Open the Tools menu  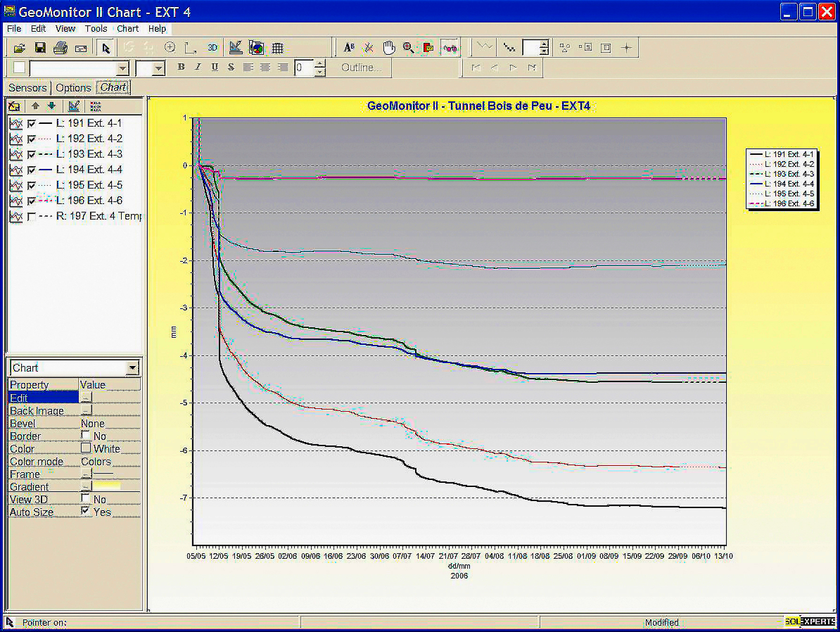click(x=96, y=29)
